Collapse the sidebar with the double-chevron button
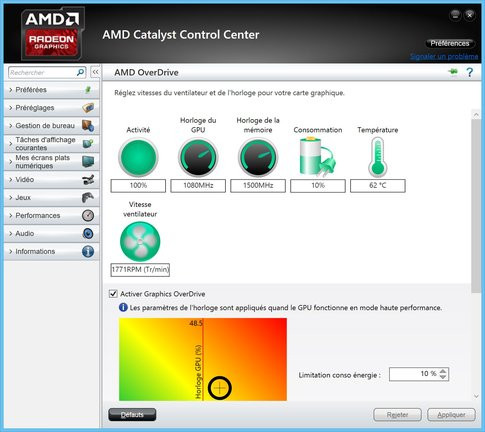This screenshot has width=485, height=432. point(95,72)
